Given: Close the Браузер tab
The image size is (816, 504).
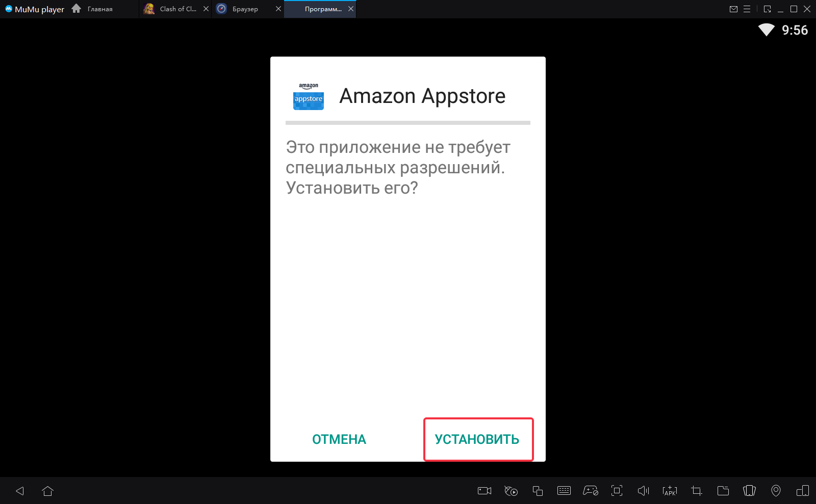Looking at the screenshot, I should point(278,9).
